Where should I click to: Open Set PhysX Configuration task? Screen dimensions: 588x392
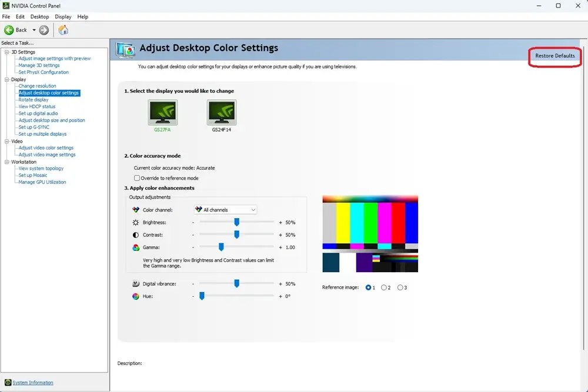[x=44, y=72]
